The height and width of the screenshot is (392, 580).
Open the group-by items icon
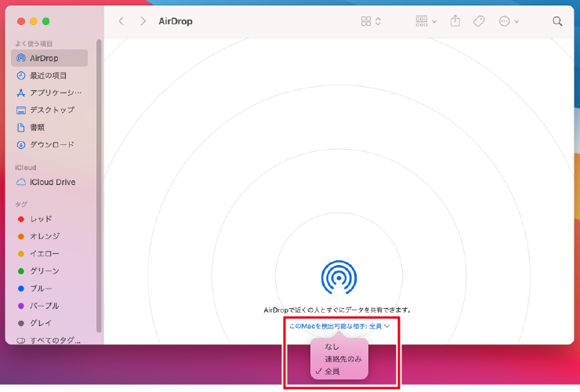(422, 21)
